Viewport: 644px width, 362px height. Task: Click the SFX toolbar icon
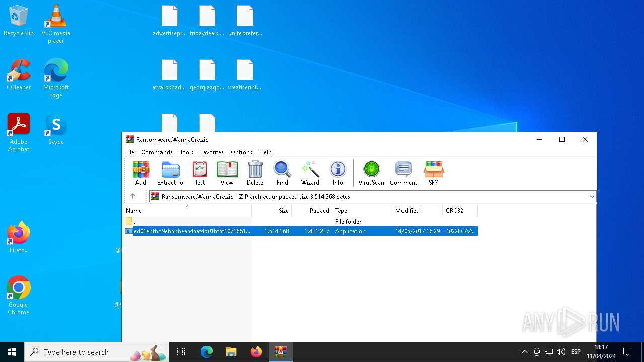click(x=433, y=173)
